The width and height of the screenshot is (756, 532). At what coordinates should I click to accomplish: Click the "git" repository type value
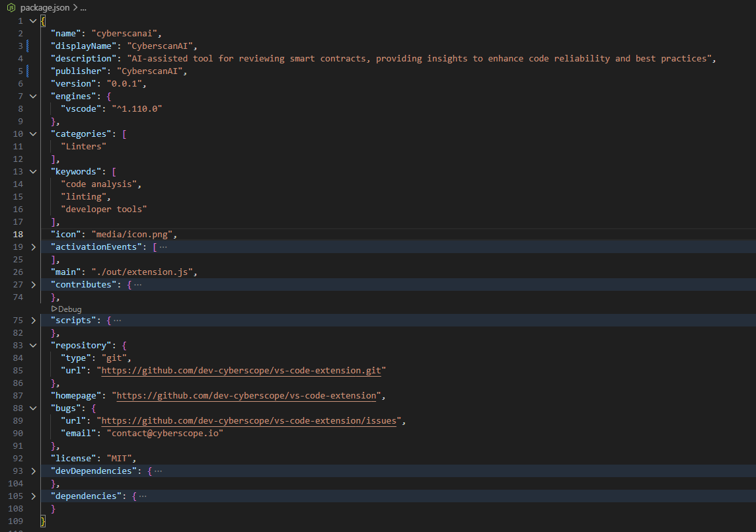tap(114, 358)
